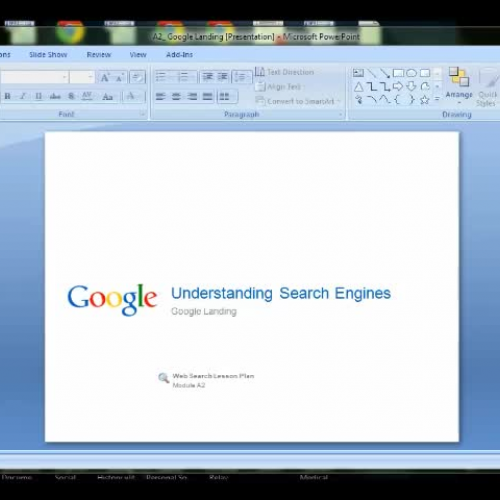The height and width of the screenshot is (500, 500).
Task: Switch to View tab
Action: point(138,55)
